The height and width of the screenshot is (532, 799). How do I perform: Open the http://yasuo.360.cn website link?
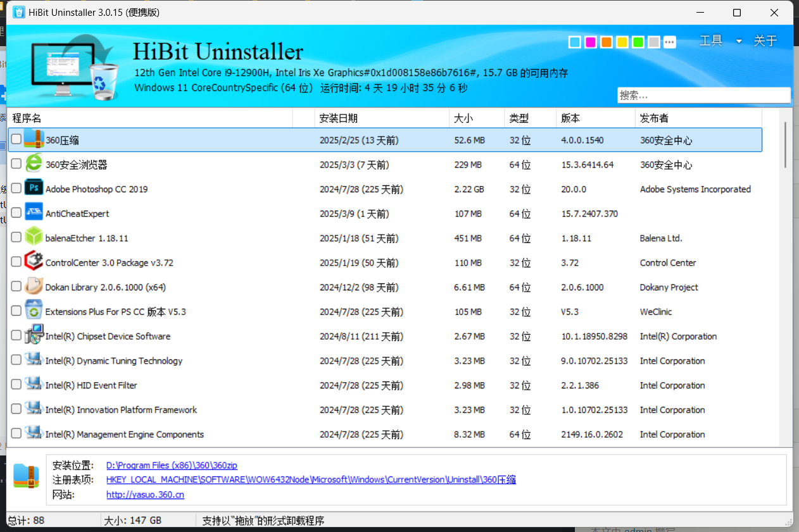click(x=145, y=495)
